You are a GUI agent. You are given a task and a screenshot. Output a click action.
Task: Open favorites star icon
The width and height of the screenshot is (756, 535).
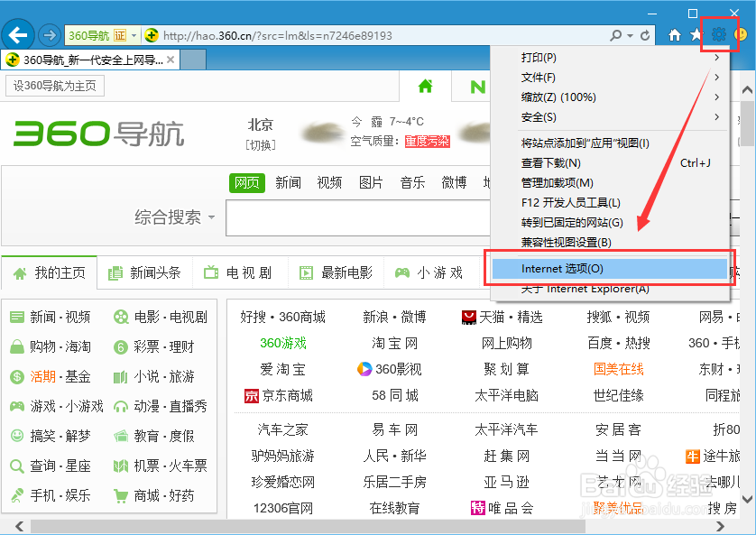(x=696, y=34)
